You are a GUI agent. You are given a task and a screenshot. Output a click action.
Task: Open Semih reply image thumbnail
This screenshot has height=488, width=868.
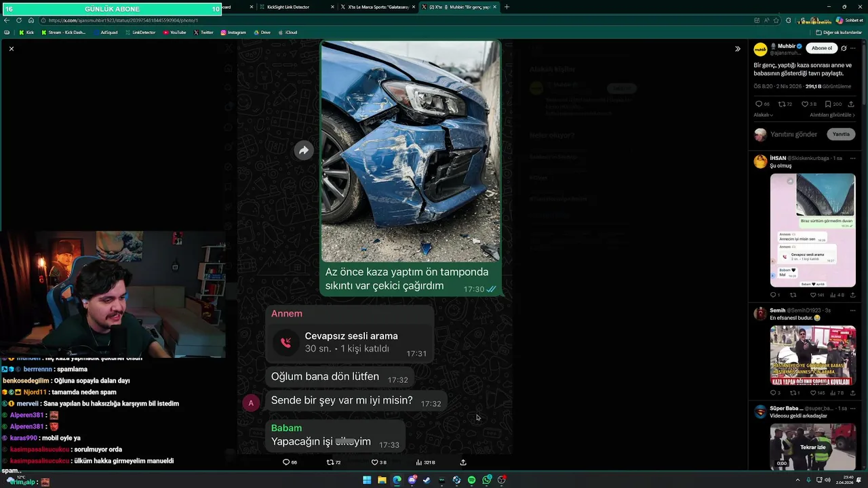(x=812, y=355)
